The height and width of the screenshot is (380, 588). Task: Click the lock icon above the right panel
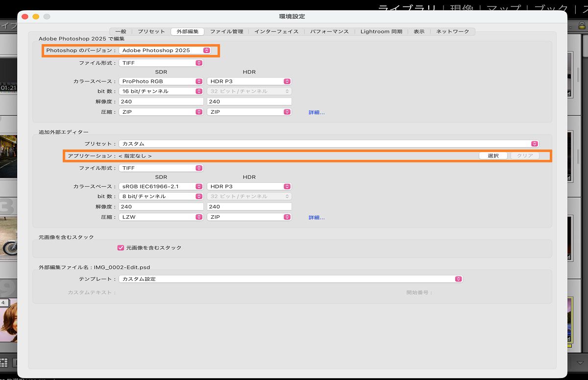pyautogui.click(x=582, y=25)
